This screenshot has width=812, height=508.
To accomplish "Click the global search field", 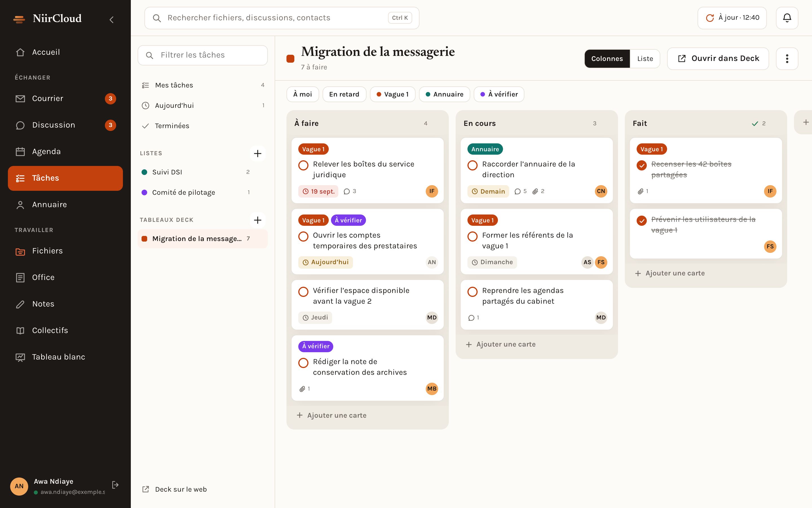I will coord(281,18).
